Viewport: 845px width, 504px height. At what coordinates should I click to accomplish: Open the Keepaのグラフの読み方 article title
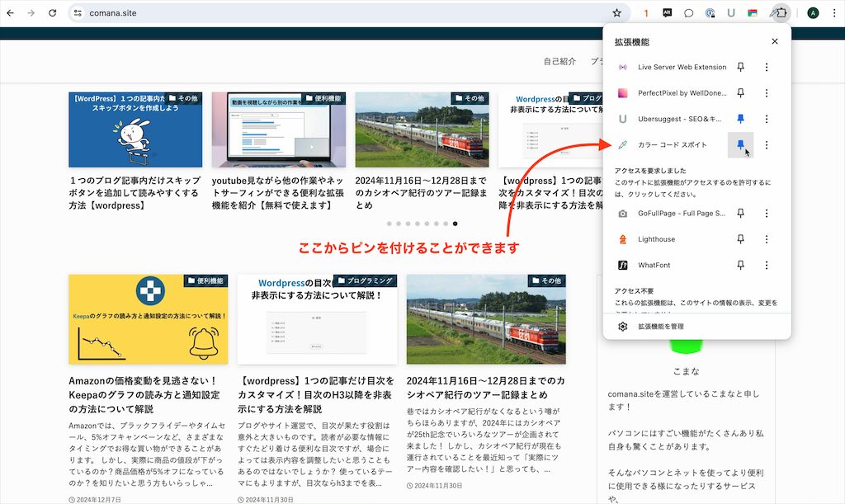tap(144, 394)
